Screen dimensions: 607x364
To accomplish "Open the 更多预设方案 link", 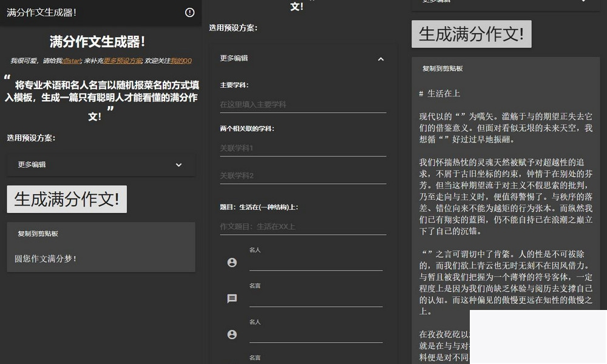I will coord(124,61).
